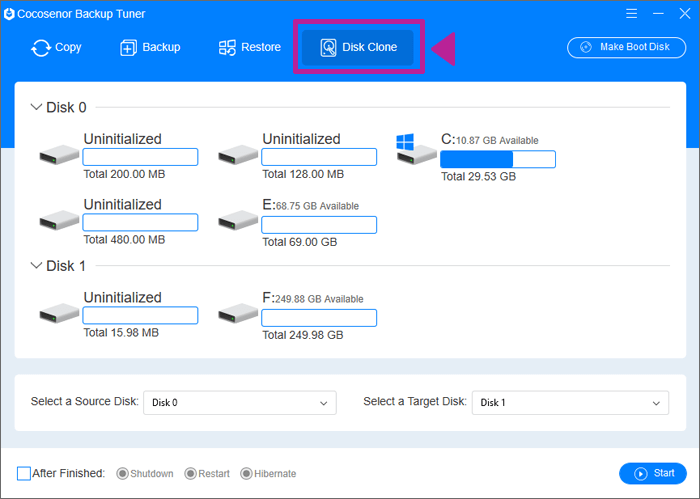The height and width of the screenshot is (499, 700).
Task: Click 'Total 29.53 GB' text
Action: click(x=479, y=177)
